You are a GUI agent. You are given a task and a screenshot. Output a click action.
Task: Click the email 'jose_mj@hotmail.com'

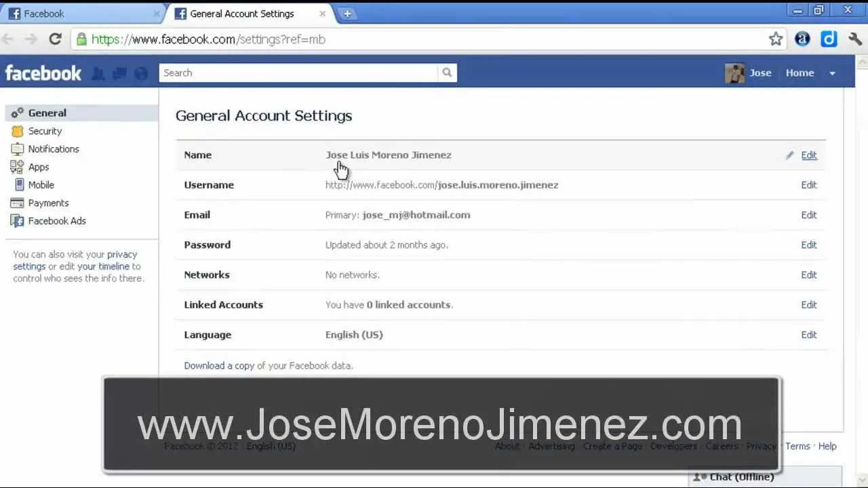[416, 215]
